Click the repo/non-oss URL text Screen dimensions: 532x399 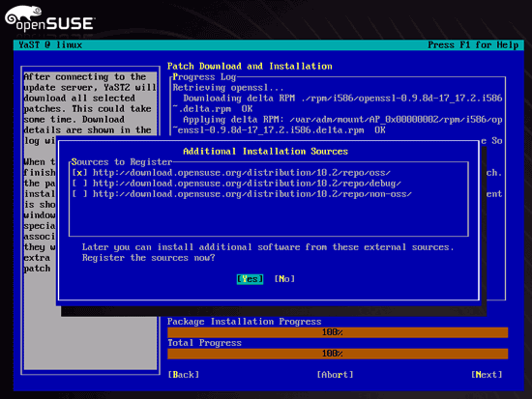[252, 194]
